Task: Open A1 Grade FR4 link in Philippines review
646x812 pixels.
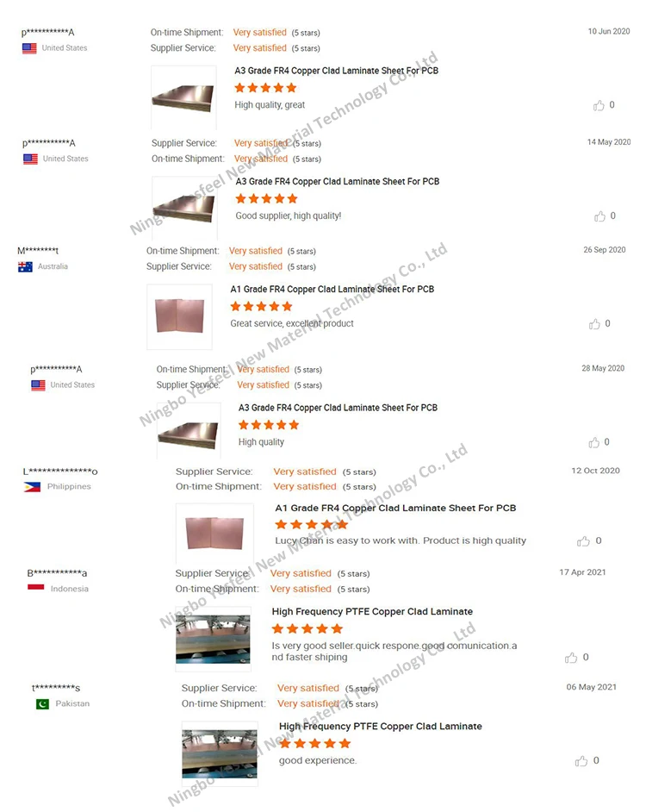Action: pyautogui.click(x=395, y=508)
